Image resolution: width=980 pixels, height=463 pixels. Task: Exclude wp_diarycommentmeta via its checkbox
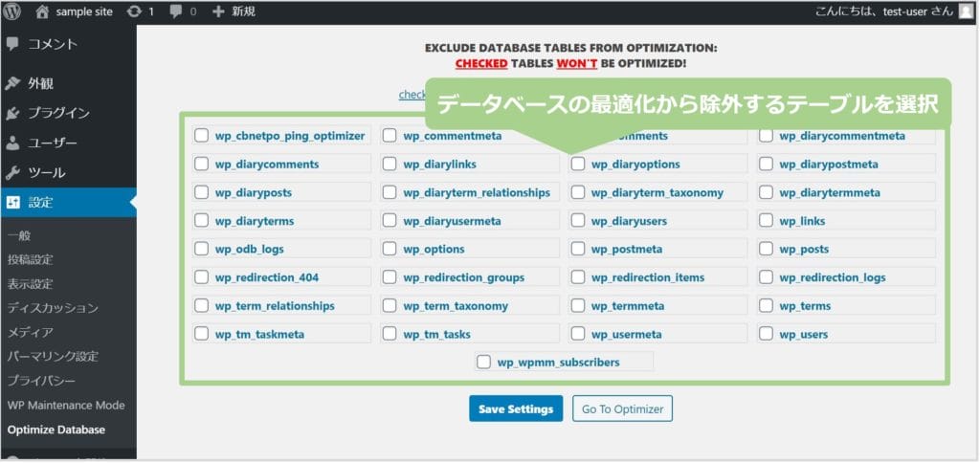(x=766, y=136)
